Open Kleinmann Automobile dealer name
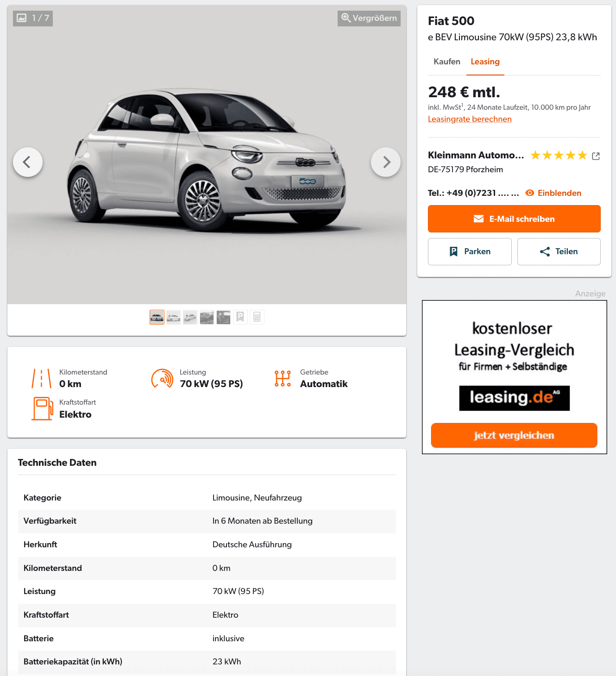616x676 pixels. [476, 155]
